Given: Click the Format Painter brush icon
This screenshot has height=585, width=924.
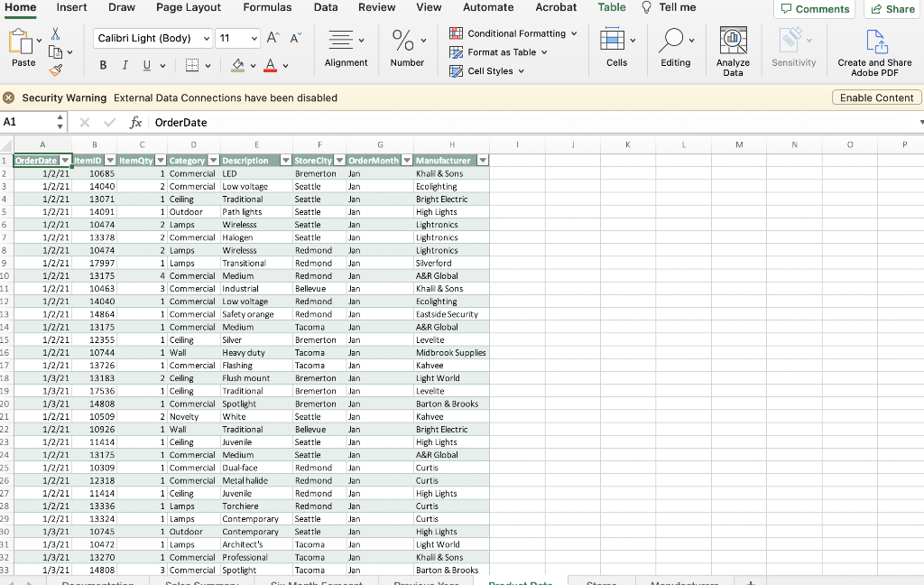Looking at the screenshot, I should tap(55, 70).
